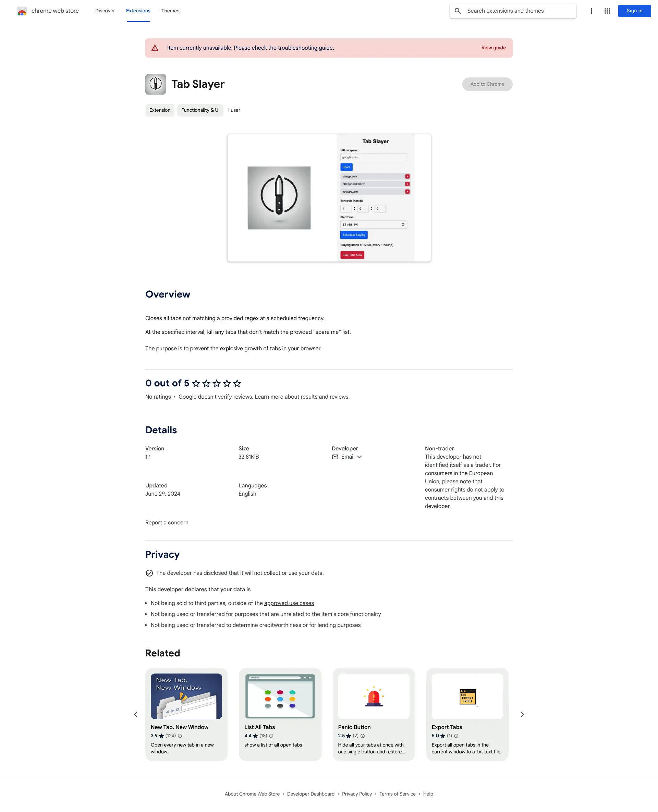
Task: Click Learn more about results and reviews
Action: pos(302,396)
